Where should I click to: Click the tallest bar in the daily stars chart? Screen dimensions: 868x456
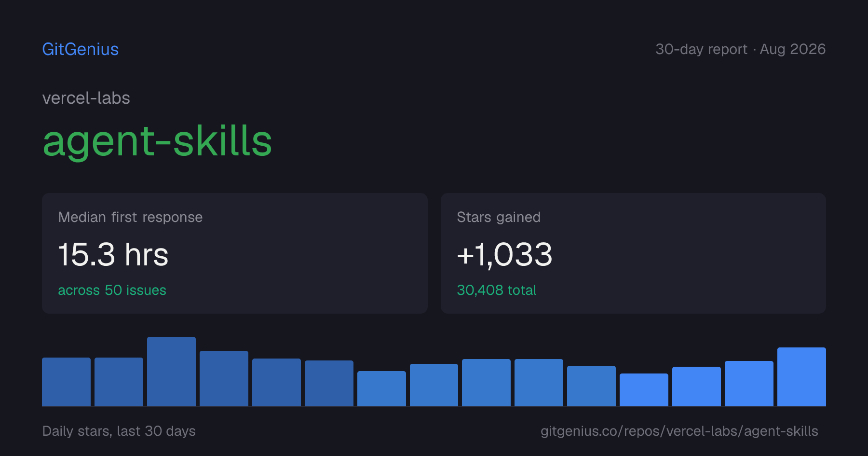pyautogui.click(x=171, y=372)
